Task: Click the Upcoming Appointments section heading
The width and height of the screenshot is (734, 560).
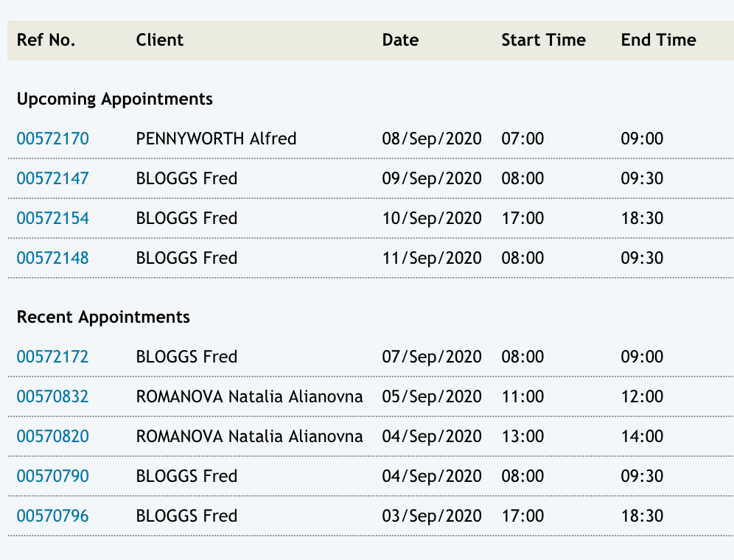Action: coord(115,99)
